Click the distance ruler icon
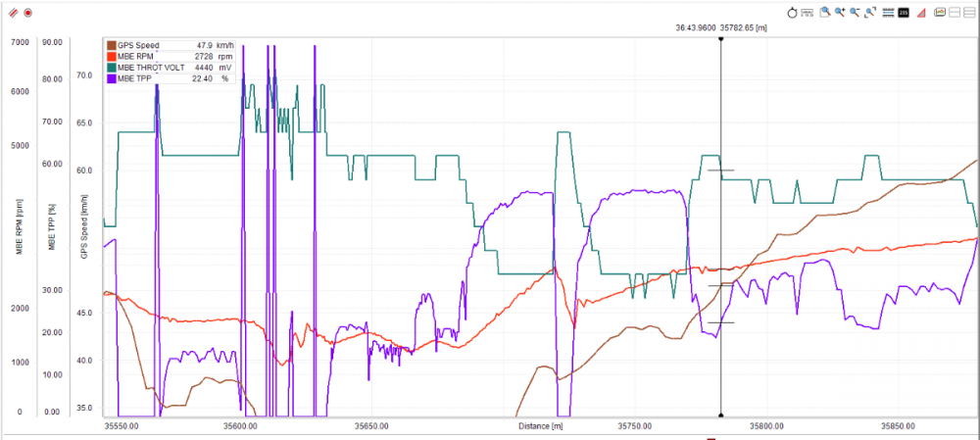The image size is (980, 440). 808,12
